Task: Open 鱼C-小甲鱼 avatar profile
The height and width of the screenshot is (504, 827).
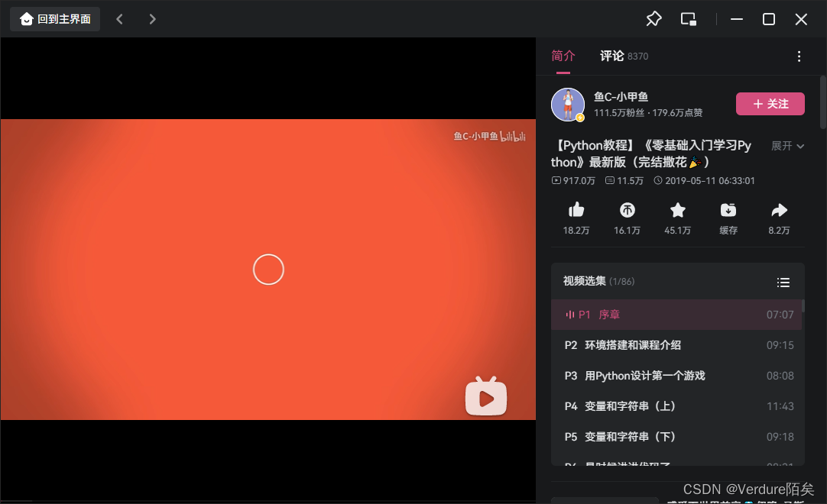Action: (x=568, y=105)
